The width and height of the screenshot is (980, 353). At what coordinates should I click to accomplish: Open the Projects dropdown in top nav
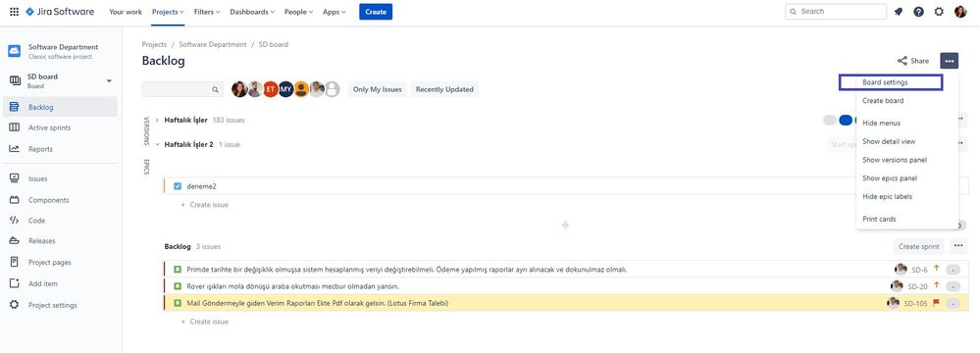pyautogui.click(x=168, y=12)
